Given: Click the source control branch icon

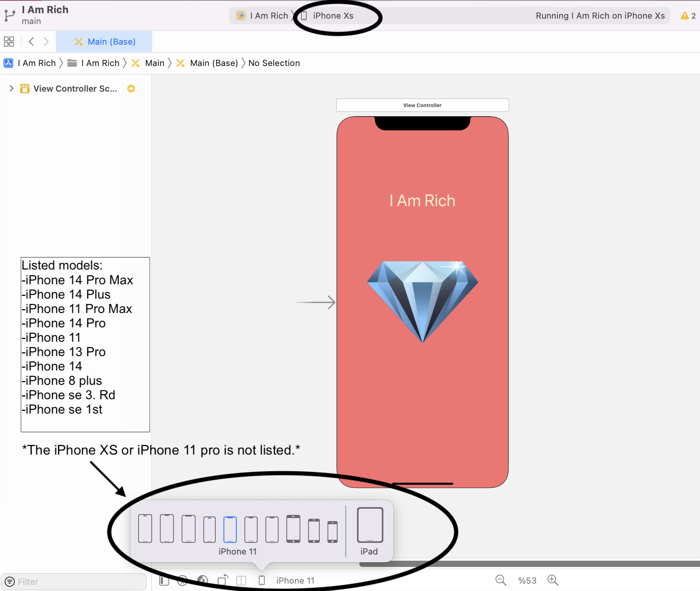Looking at the screenshot, I should 9,16.
